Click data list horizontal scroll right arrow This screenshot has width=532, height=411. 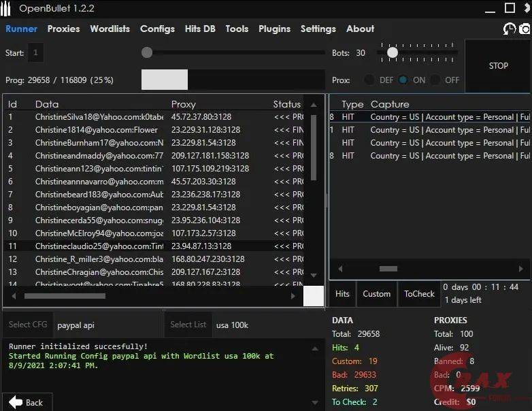(293, 296)
